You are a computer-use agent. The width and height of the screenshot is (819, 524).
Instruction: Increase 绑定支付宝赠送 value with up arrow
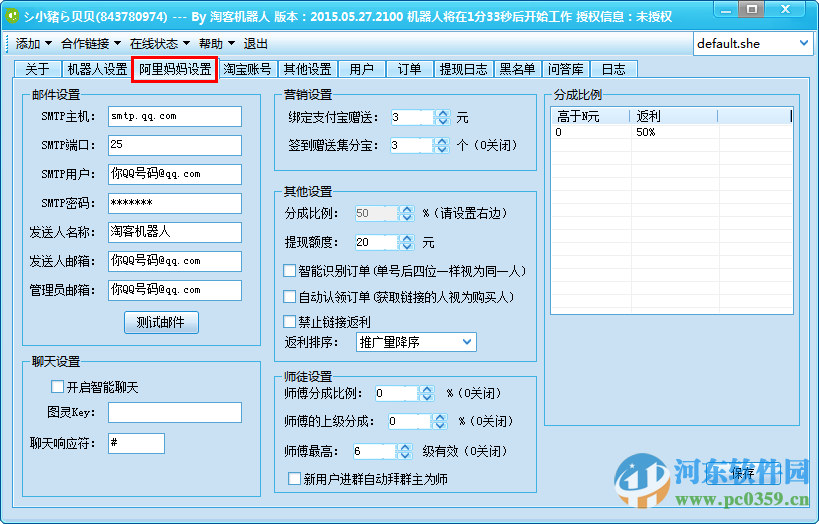(443, 113)
